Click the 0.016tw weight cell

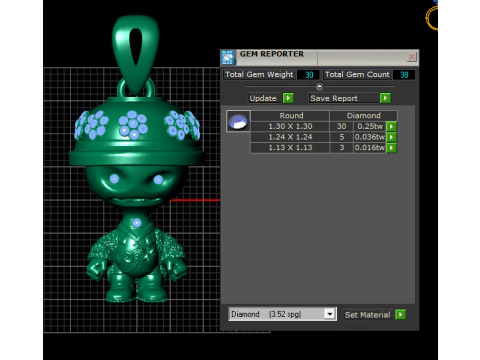pos(370,148)
